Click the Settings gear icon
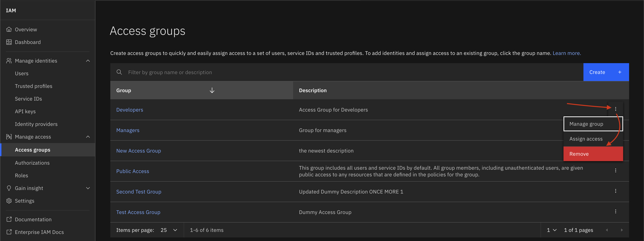This screenshot has height=241, width=644. point(9,201)
